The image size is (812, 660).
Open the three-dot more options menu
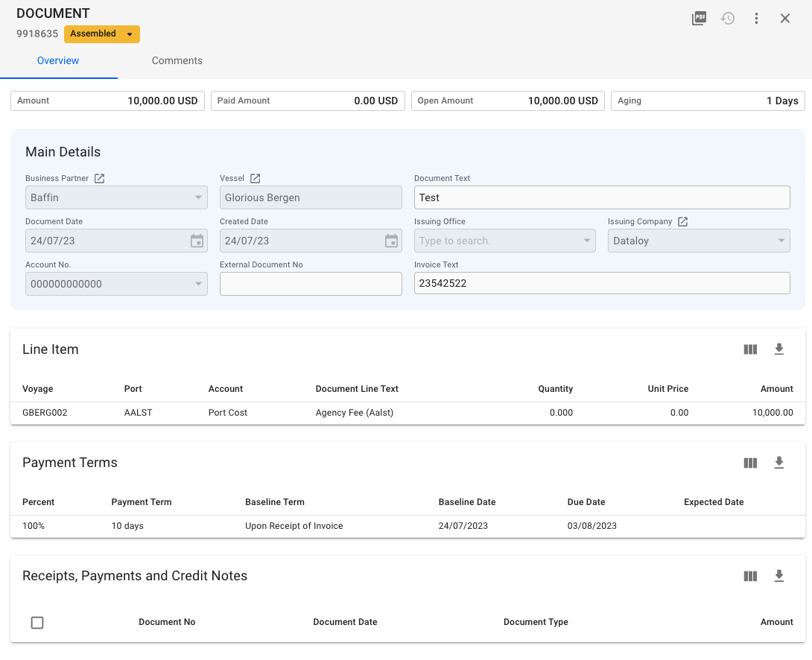756,19
